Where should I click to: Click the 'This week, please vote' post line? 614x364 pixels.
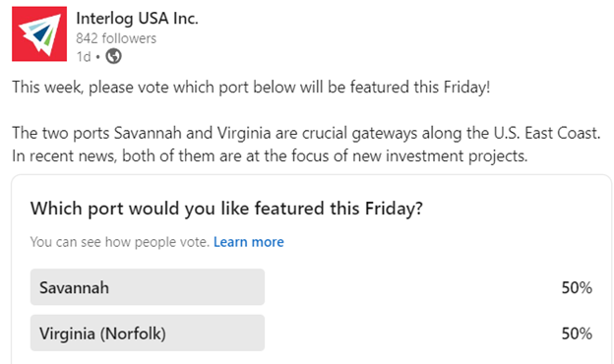pos(251,88)
